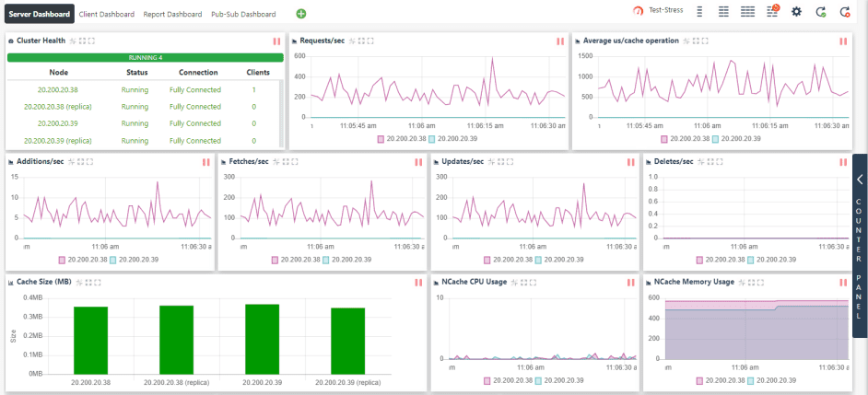The width and height of the screenshot is (868, 395).
Task: Pause the Average us/cache operation chart
Action: pyautogui.click(x=843, y=41)
